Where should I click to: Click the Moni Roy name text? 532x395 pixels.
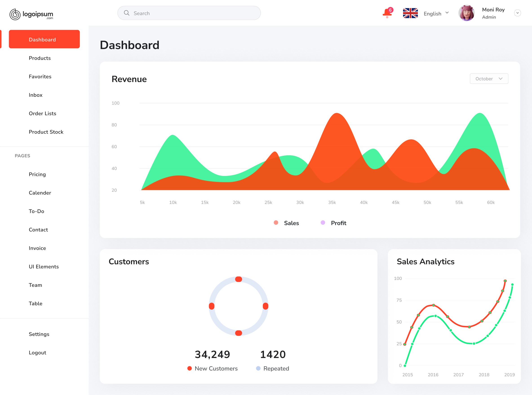click(x=493, y=10)
